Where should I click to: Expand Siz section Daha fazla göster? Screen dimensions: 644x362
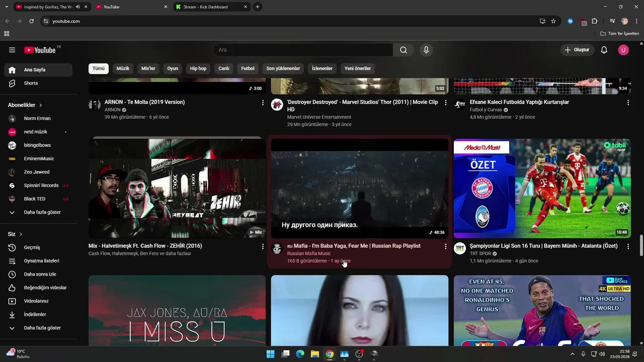pos(38,328)
